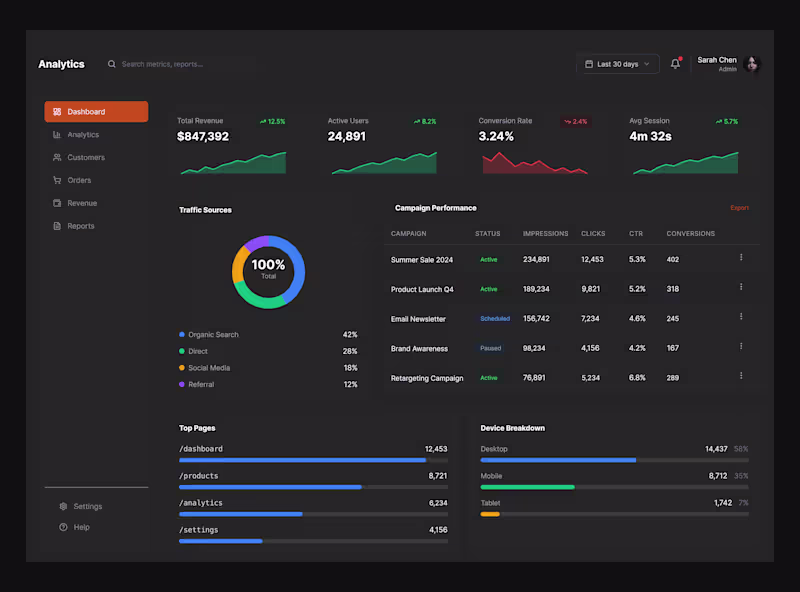Click the Analytics logo title
Screen dimensions: 800x592
point(61,64)
